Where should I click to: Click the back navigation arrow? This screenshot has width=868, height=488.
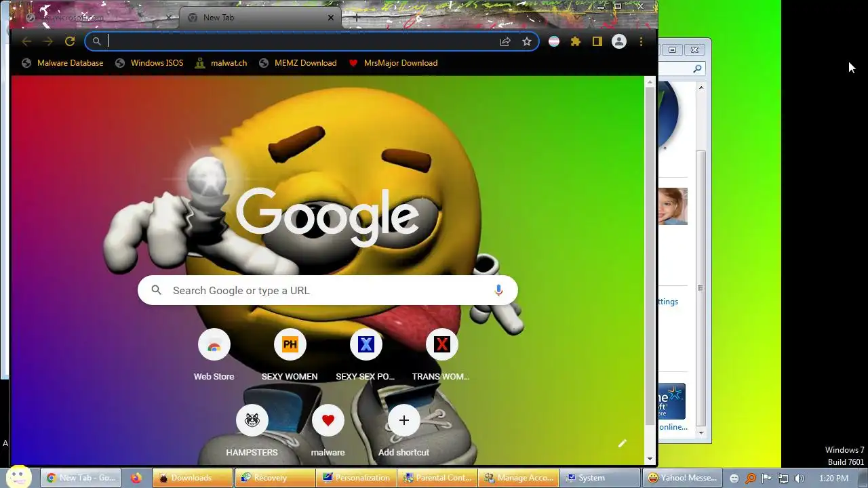26,41
